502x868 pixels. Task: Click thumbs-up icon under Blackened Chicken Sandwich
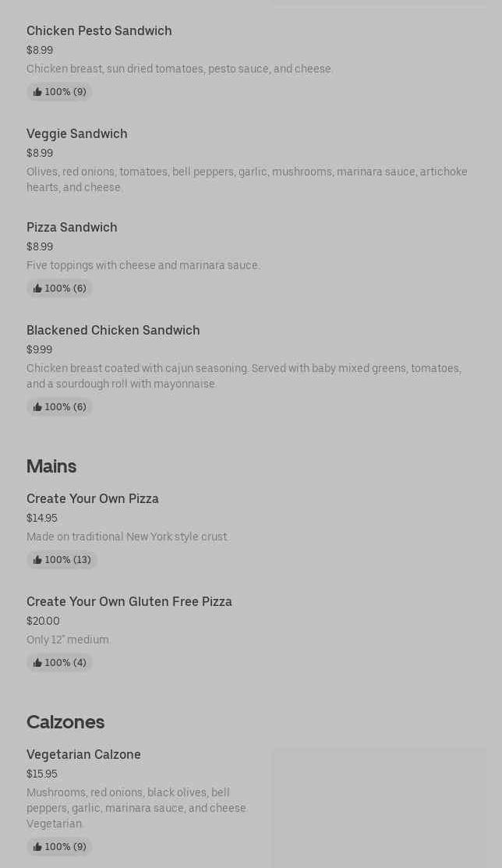[37, 407]
